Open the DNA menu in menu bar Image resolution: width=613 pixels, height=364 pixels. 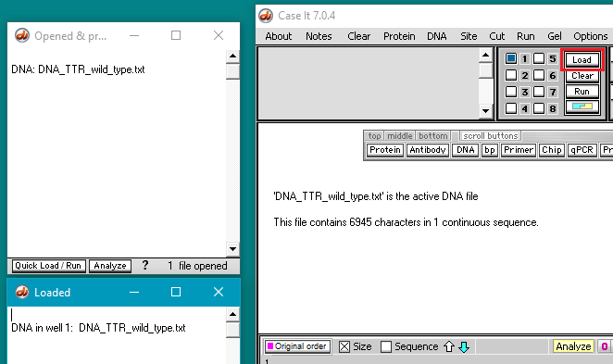point(437,36)
